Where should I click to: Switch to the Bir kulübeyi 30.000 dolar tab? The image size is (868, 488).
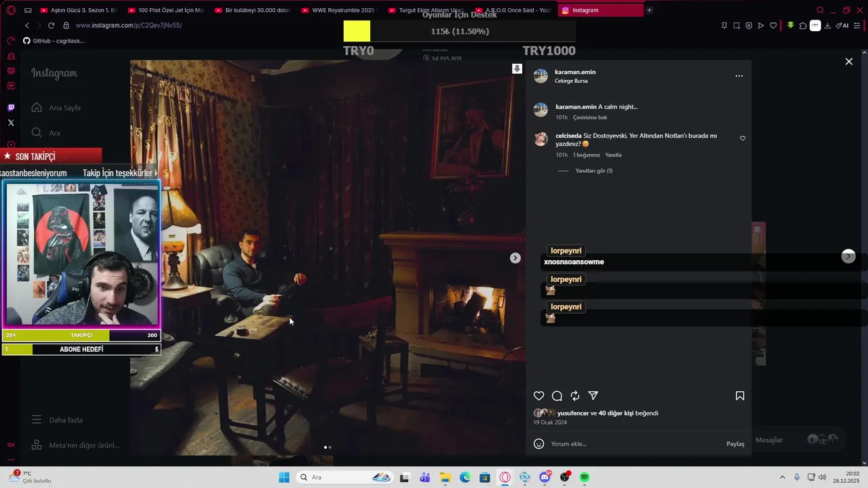pyautogui.click(x=252, y=10)
